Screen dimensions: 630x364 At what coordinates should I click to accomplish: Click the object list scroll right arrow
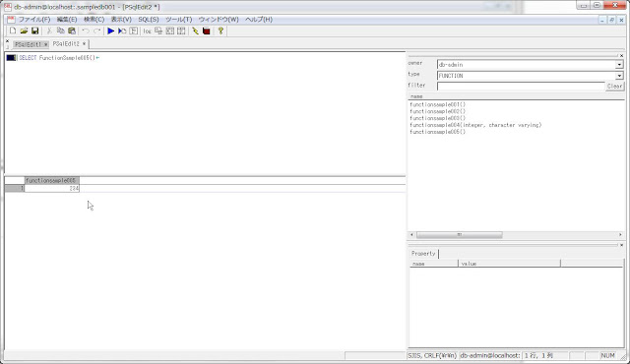pos(620,235)
